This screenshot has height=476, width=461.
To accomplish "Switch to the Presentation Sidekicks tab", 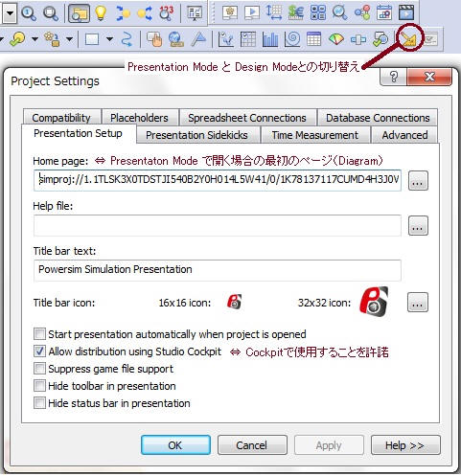I will tap(196, 135).
